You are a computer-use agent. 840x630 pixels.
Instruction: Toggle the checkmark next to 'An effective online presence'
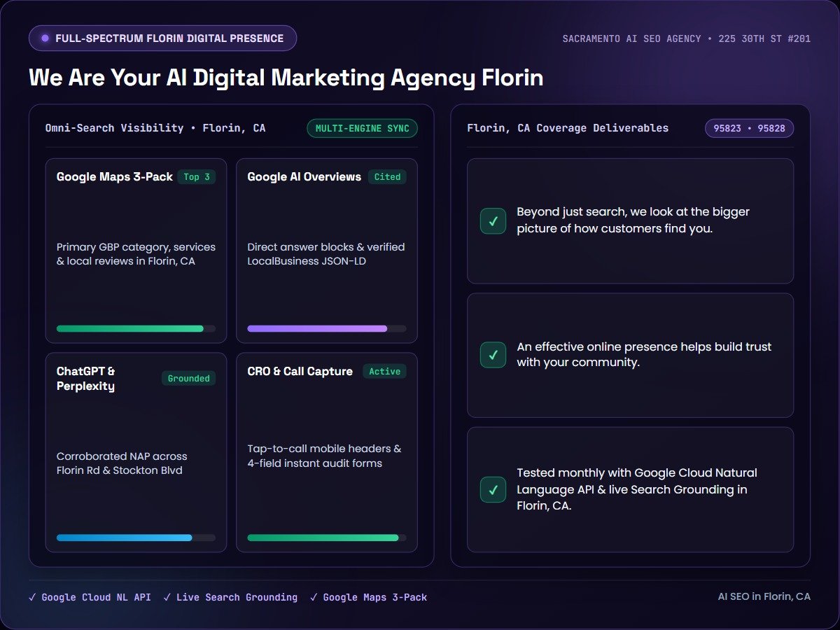pos(493,355)
